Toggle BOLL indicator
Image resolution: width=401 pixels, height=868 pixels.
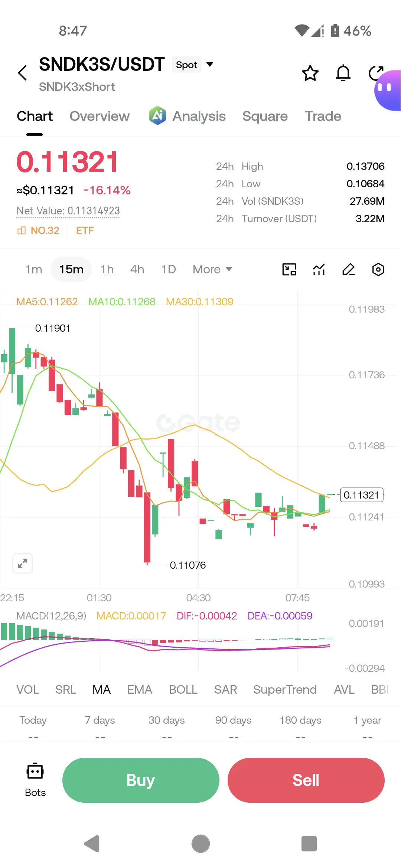coord(183,690)
